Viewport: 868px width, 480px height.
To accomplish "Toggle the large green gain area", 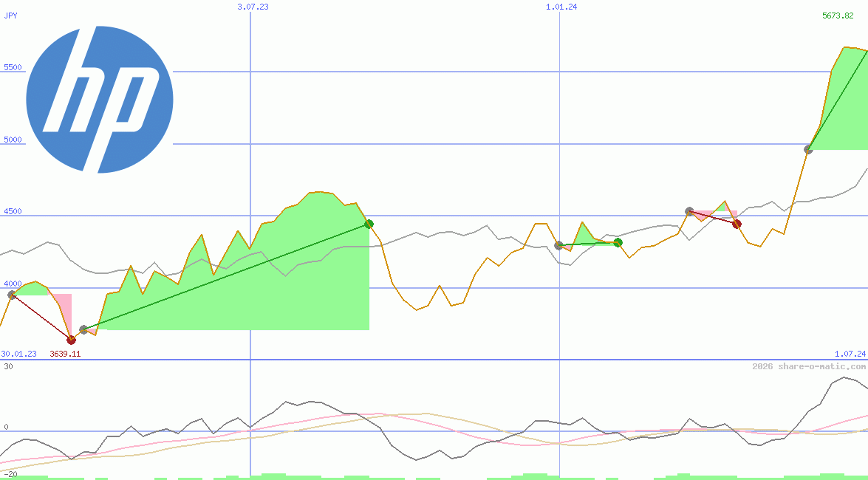I will click(222, 295).
